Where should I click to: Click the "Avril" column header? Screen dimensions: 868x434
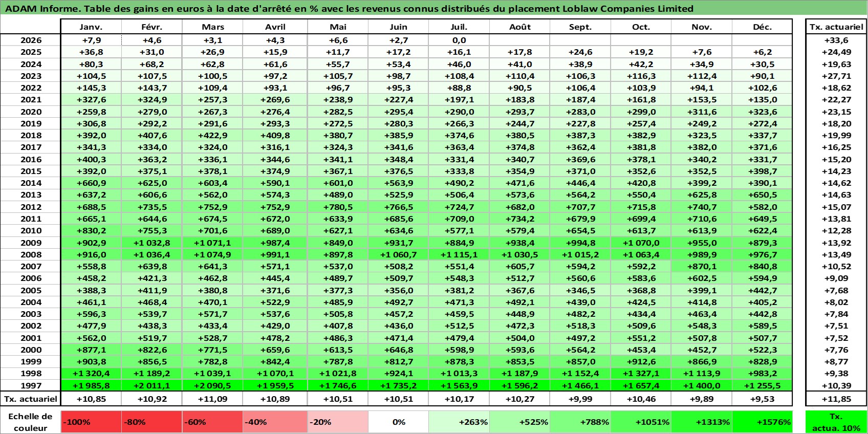[275, 27]
